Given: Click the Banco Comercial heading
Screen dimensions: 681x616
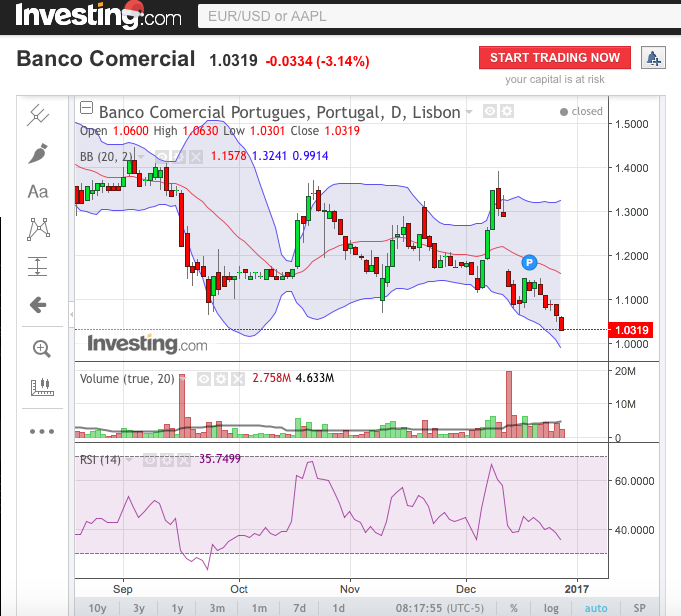Looking at the screenshot, I should click(106, 59).
